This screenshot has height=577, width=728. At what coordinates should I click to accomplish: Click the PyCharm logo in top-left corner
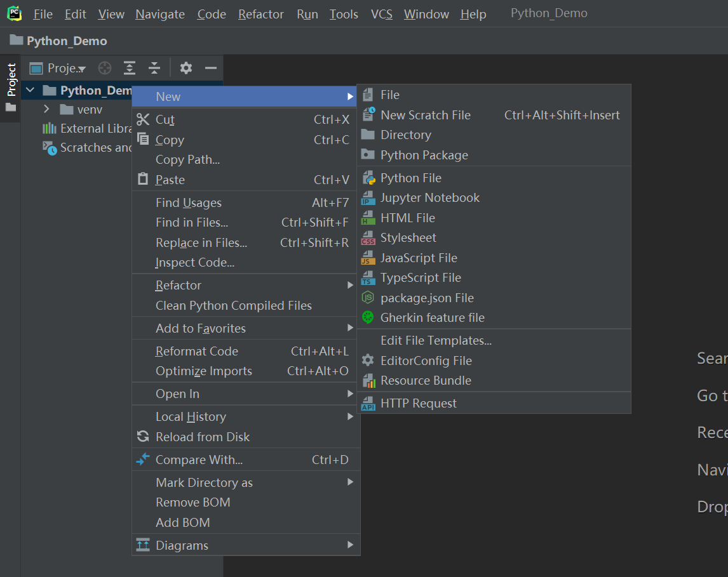coord(14,13)
